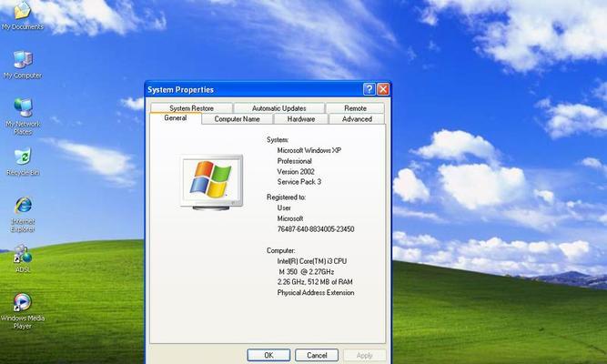Select the Recycle Bin icon
The image size is (607, 364).
[x=23, y=162]
